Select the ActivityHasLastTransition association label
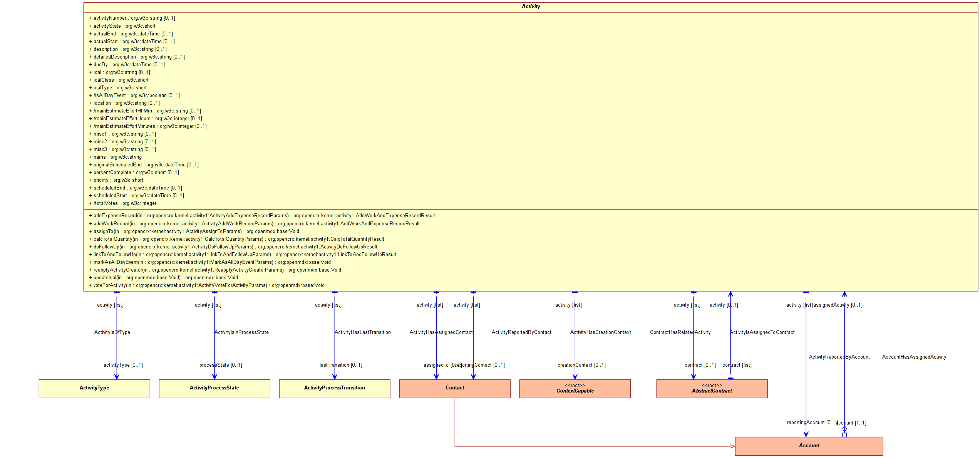Screen dimensions: 980x458 (363, 332)
